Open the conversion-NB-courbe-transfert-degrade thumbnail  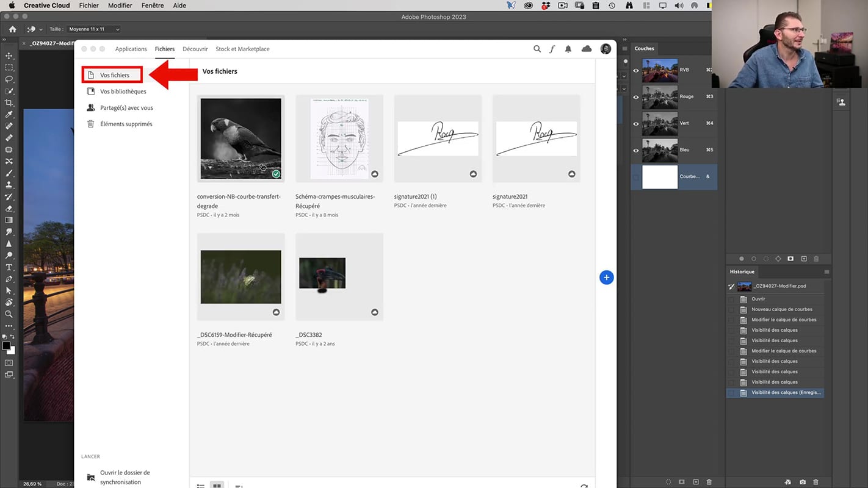coord(241,138)
